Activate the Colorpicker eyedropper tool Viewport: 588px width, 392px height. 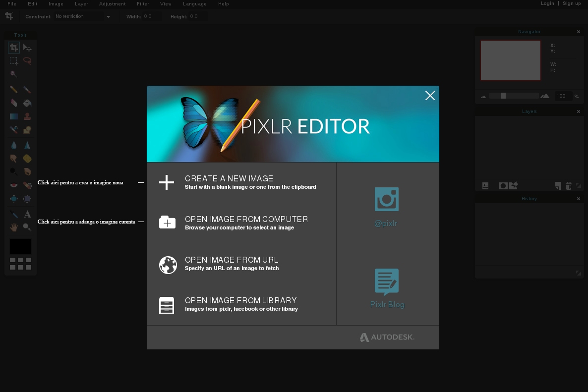[14, 215]
